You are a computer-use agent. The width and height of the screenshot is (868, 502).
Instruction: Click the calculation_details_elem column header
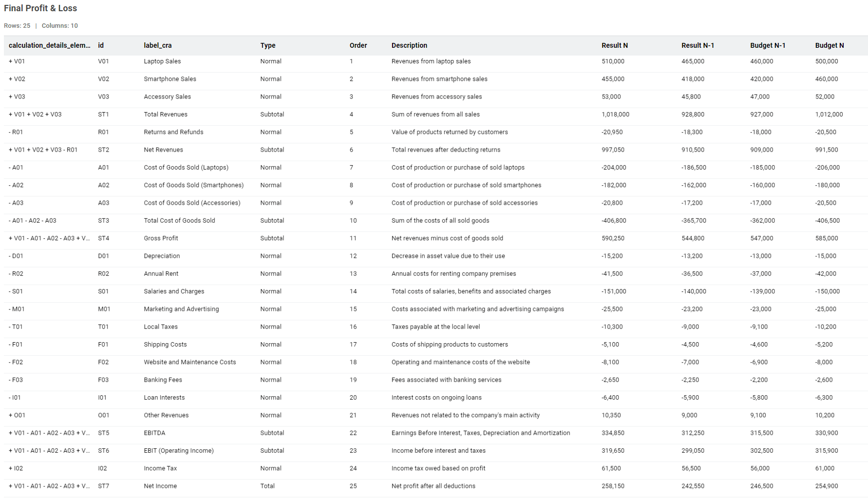coord(49,45)
